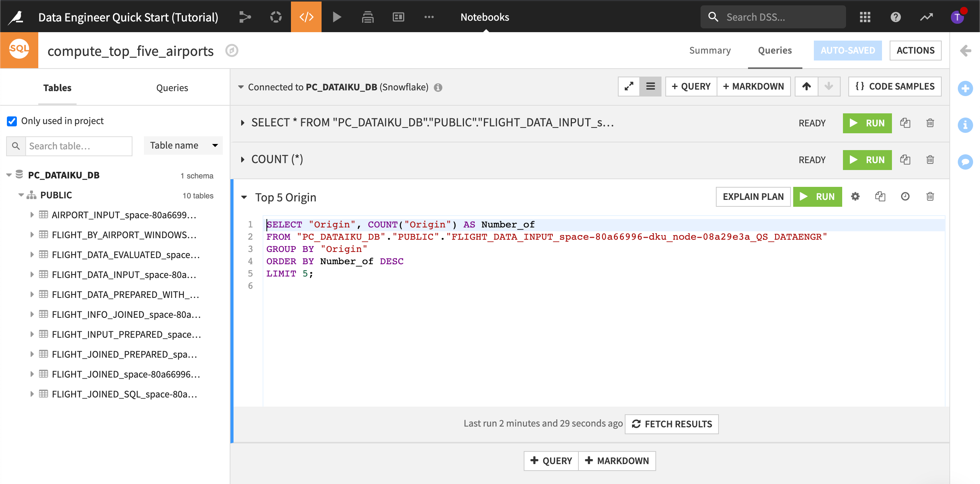Click the expand fullscreen arrows icon
This screenshot has width=980, height=484.
(x=629, y=87)
